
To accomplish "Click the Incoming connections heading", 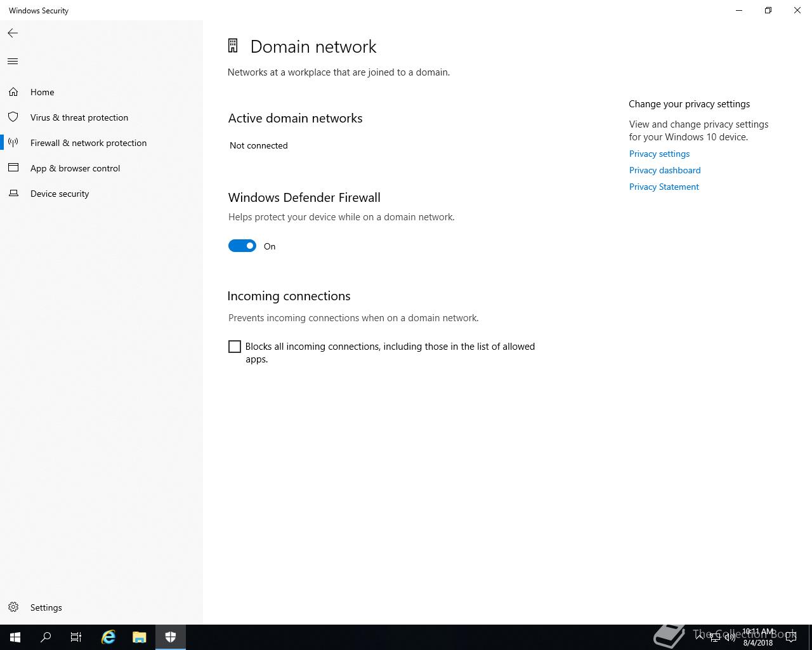I will (289, 296).
